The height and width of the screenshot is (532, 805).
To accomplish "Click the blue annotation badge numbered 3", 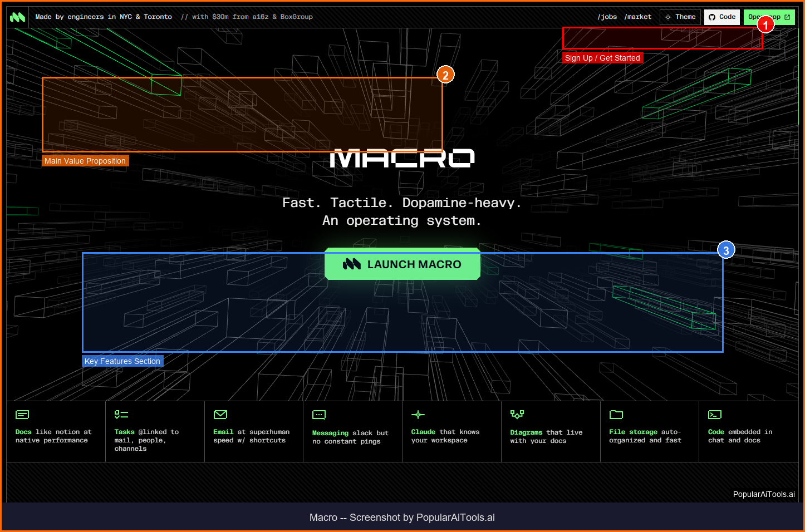I will point(726,250).
